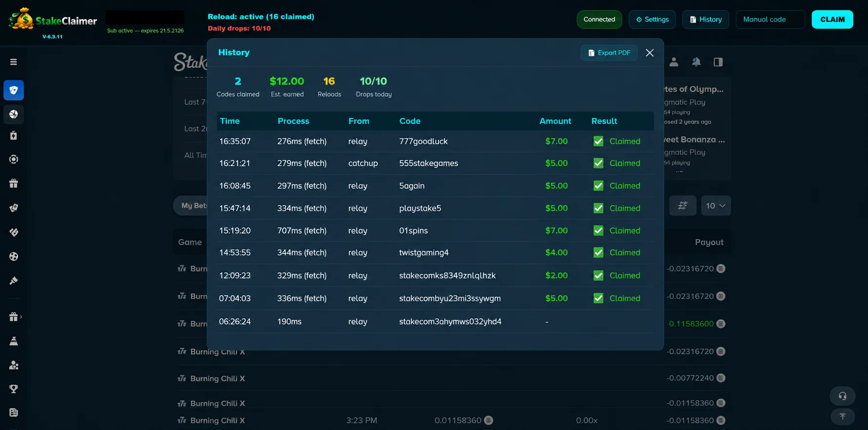Export history as PDF
868x430 pixels.
coord(609,53)
